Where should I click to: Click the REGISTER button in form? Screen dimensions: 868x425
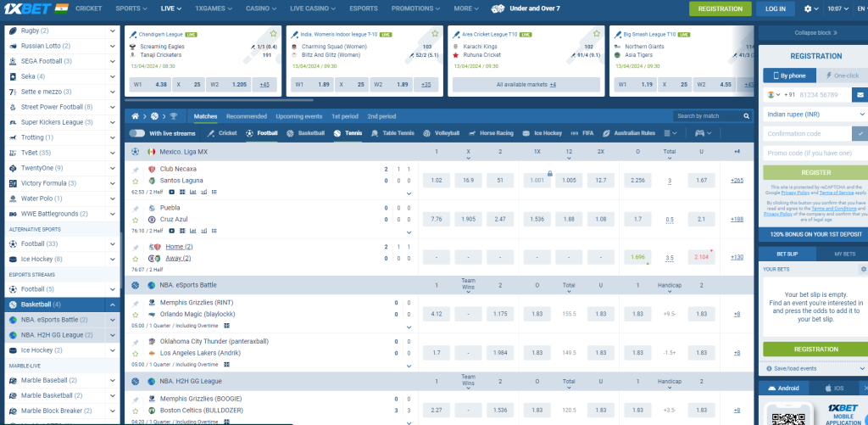[816, 172]
